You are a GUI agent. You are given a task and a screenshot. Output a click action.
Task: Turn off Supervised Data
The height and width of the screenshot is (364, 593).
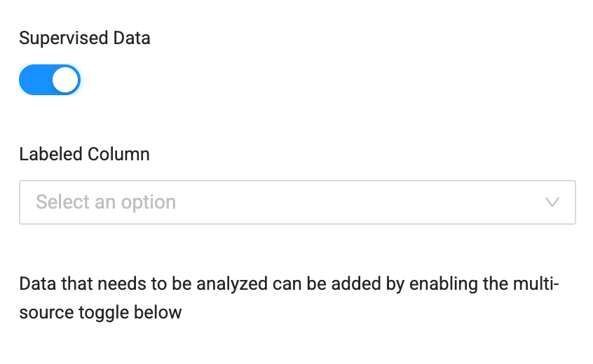tap(50, 80)
